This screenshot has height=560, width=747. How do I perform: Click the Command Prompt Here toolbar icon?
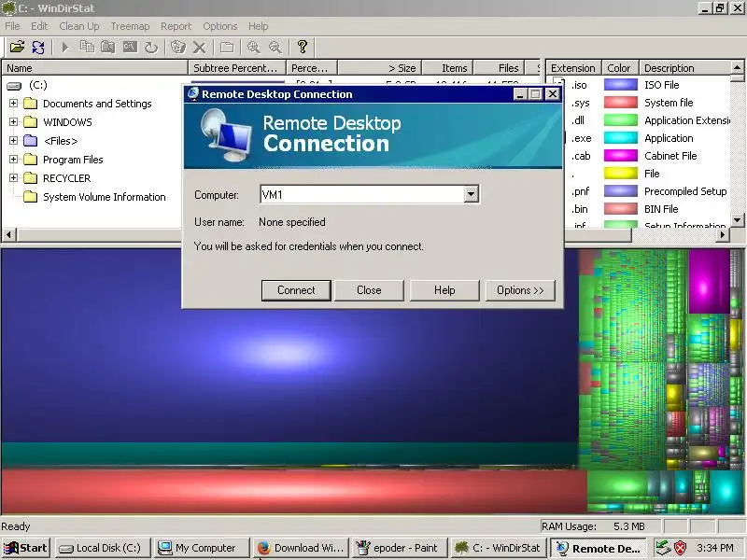point(130,47)
